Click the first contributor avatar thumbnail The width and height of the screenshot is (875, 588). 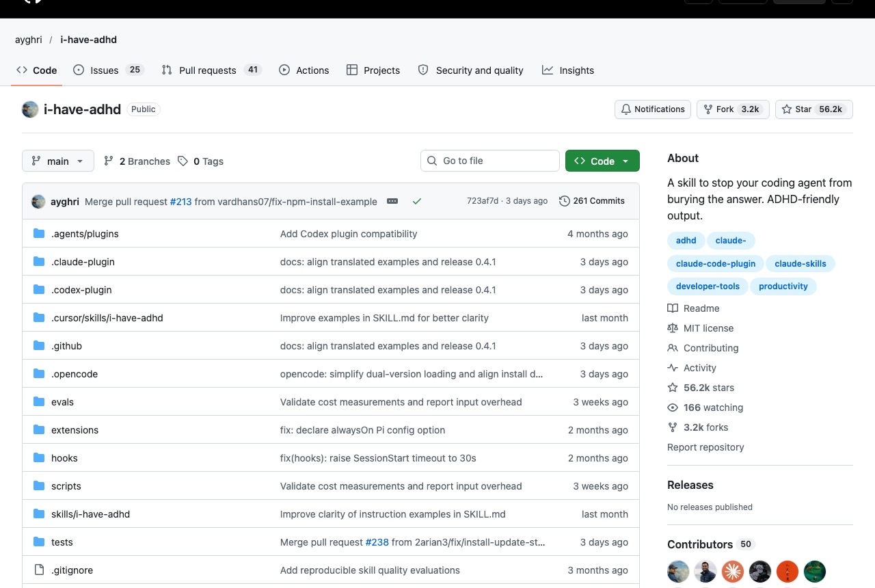coord(678,572)
